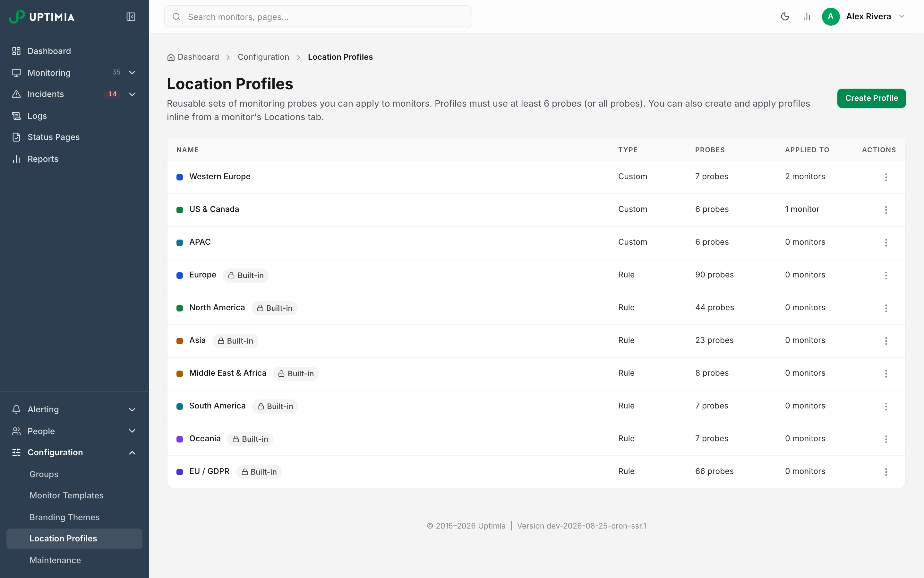The width and height of the screenshot is (924, 578).
Task: Toggle dark mode moon icon
Action: 785,16
